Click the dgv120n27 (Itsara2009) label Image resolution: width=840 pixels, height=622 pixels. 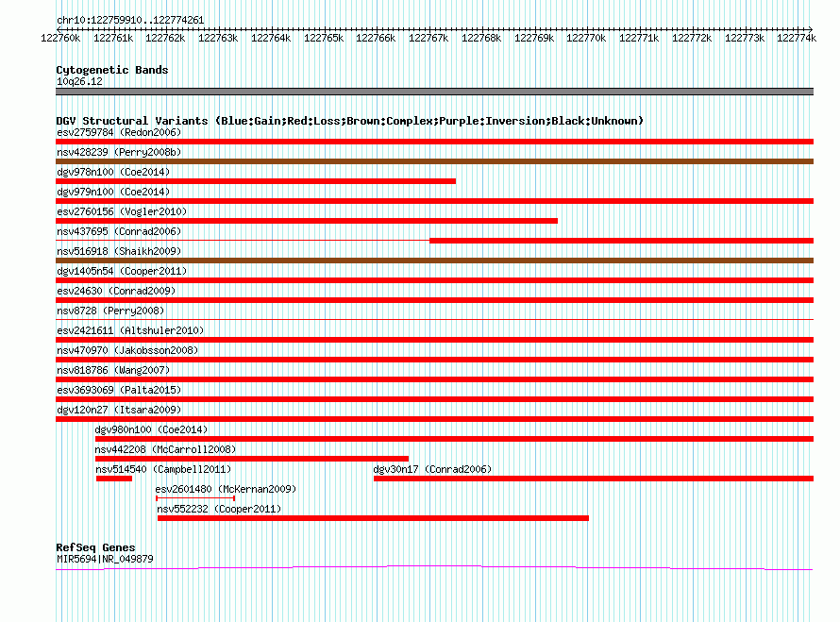tap(119, 410)
